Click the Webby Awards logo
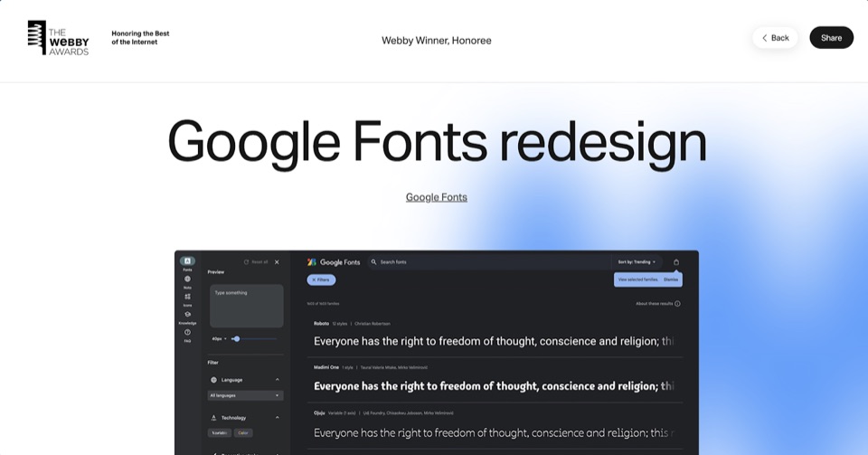This screenshot has height=455, width=868. (x=58, y=38)
